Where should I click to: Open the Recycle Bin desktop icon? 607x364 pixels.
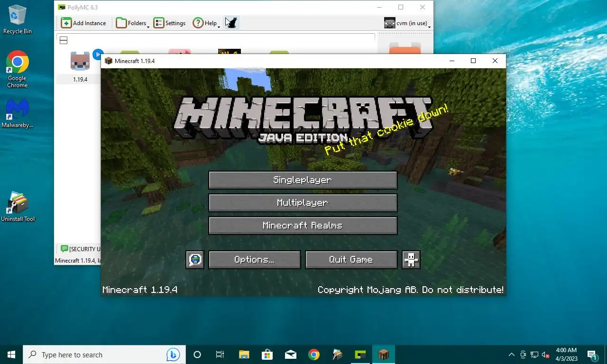(x=18, y=19)
